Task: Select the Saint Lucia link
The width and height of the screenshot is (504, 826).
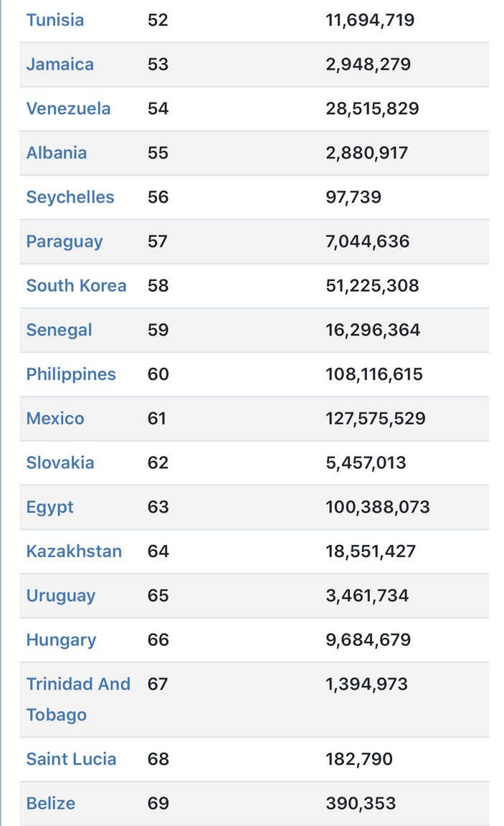Action: click(71, 759)
